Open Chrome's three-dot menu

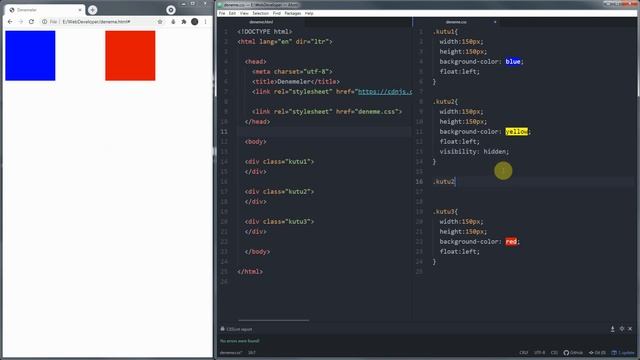205,22
